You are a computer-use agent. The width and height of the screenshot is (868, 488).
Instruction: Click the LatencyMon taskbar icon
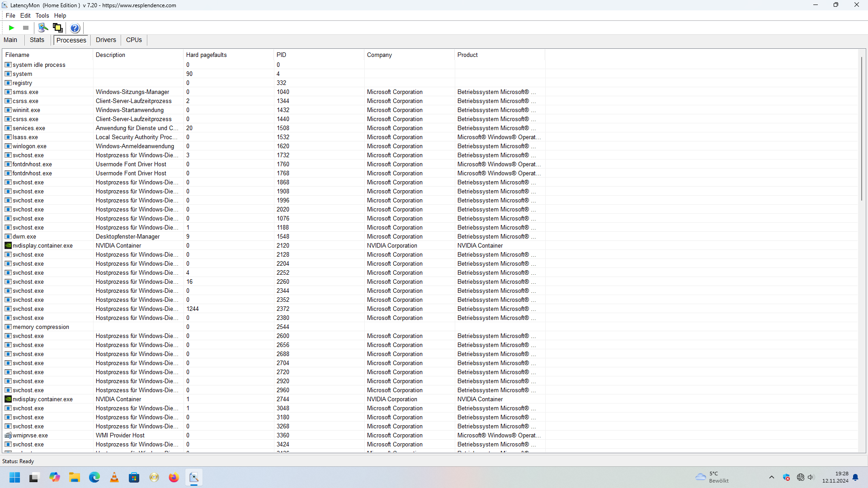[194, 478]
